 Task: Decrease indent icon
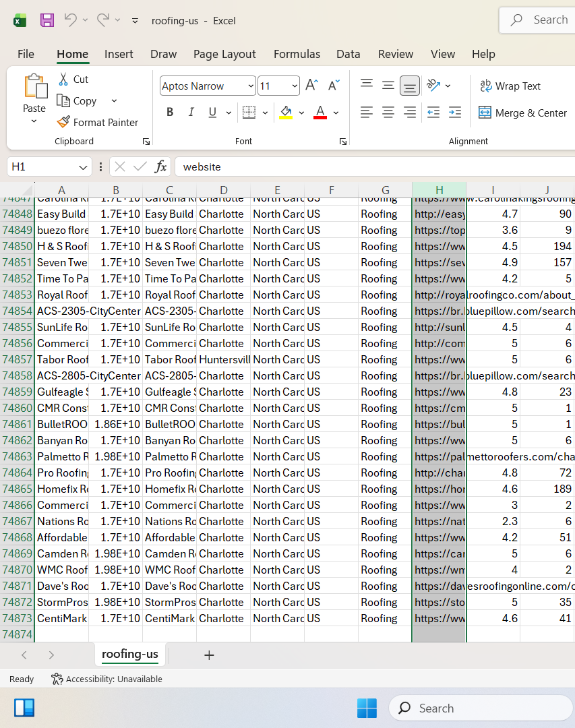(x=433, y=112)
